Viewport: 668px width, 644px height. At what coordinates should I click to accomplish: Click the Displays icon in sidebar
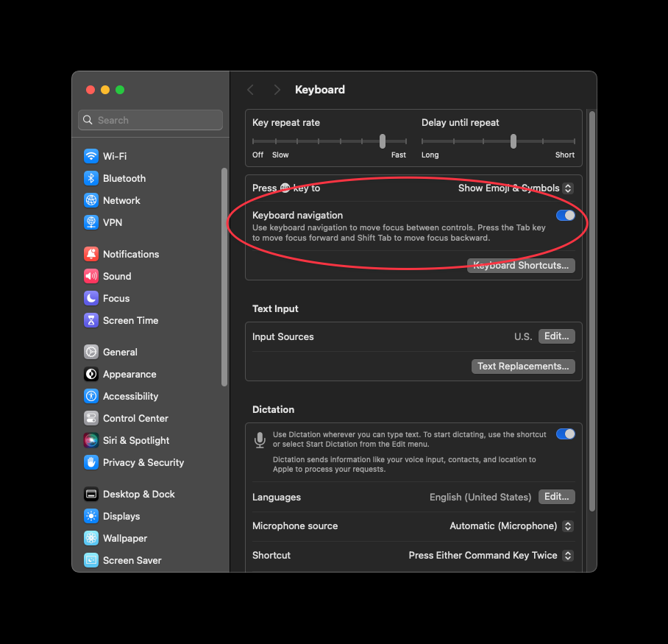90,516
